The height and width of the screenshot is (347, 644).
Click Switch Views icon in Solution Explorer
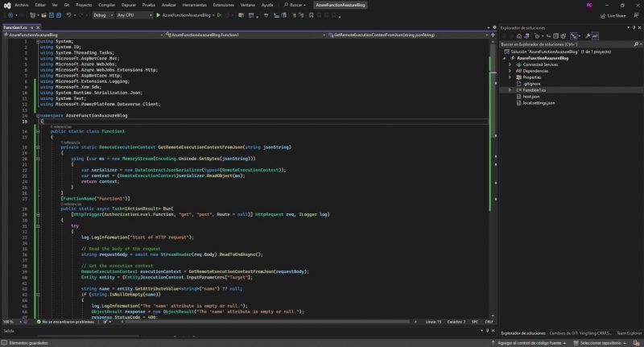(x=526, y=36)
